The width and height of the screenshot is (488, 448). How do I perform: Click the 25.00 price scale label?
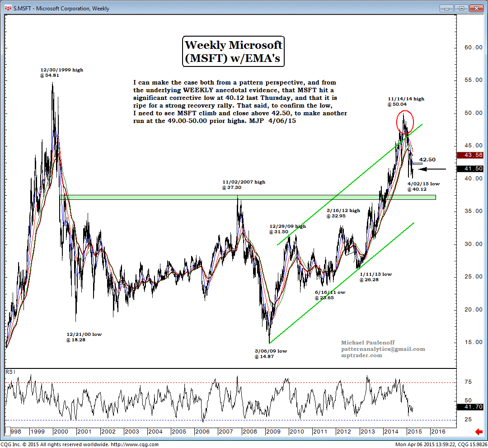(474, 277)
